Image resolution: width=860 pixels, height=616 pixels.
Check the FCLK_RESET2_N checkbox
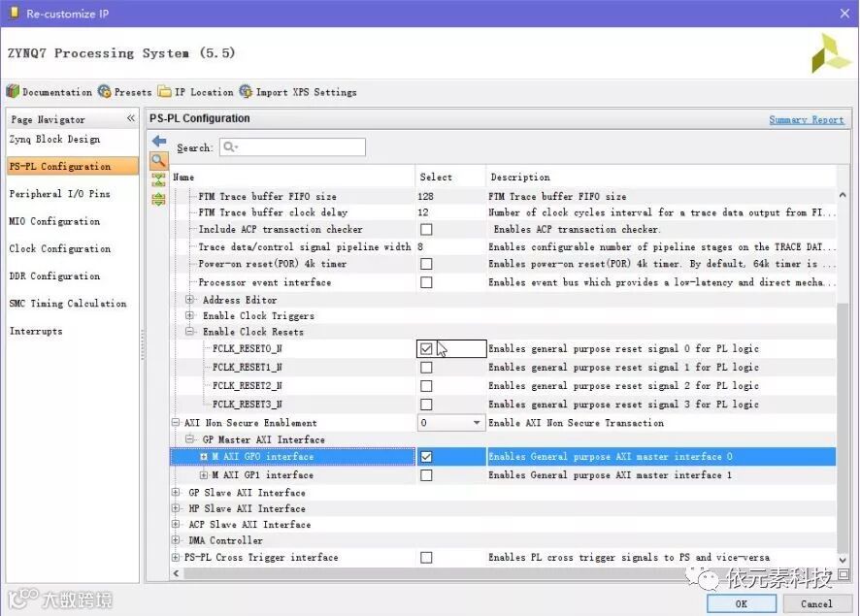click(x=426, y=386)
